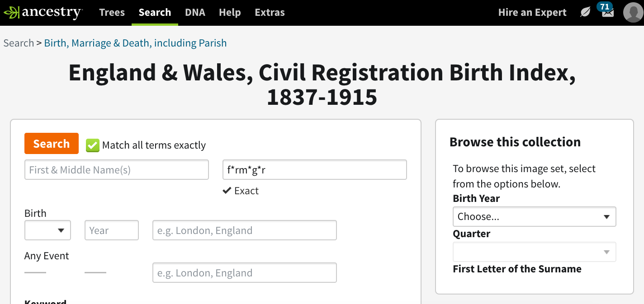Open the Trees menu
Viewport: 644px width, 304px height.
[112, 12]
